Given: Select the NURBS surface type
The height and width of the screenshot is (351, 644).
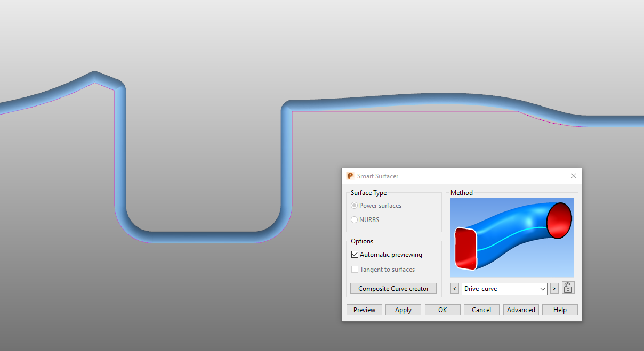Looking at the screenshot, I should 355,219.
